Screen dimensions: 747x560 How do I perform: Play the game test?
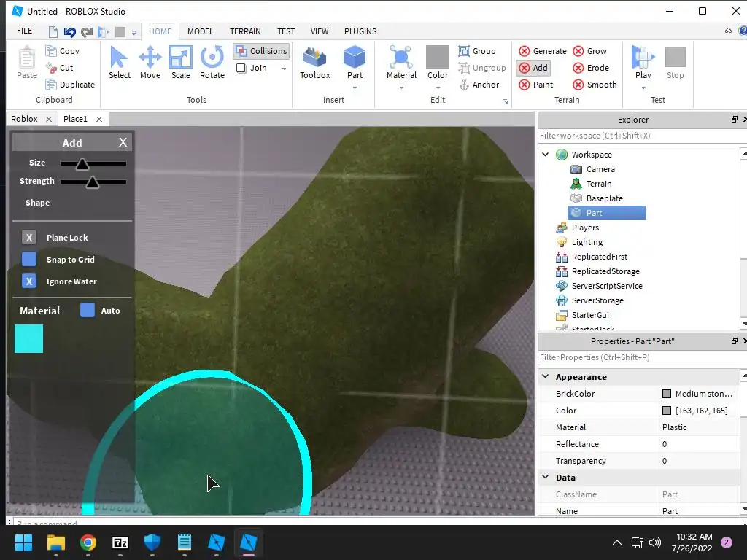pyautogui.click(x=643, y=63)
